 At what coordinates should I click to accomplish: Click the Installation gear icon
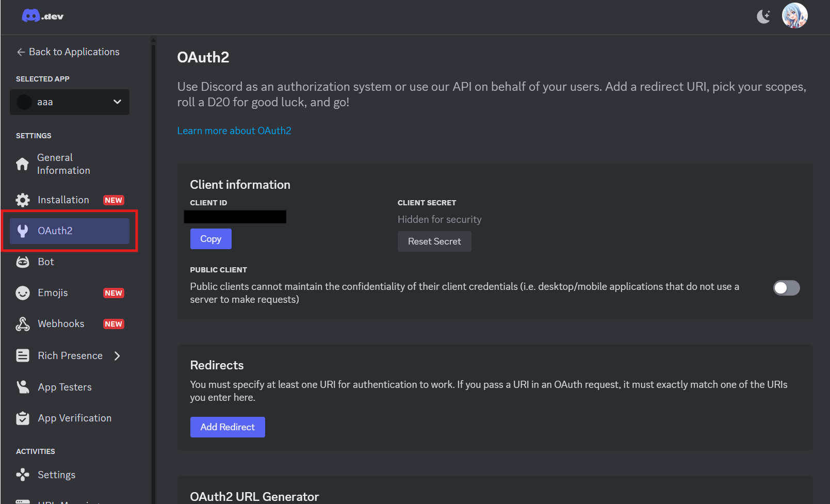(x=23, y=200)
